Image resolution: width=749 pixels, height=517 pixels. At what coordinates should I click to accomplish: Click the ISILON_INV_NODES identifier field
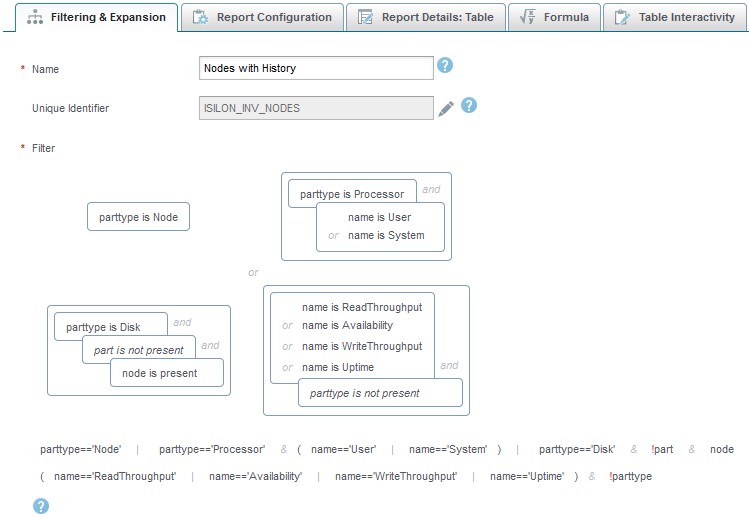point(316,108)
